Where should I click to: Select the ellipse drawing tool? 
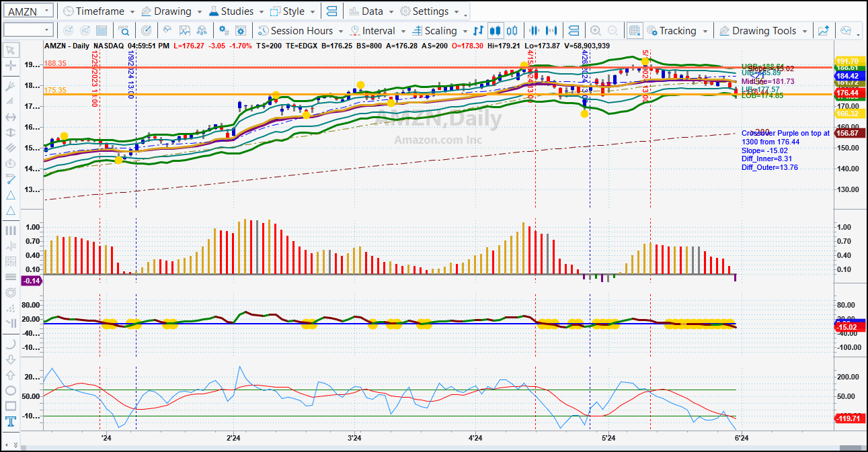(x=10, y=390)
